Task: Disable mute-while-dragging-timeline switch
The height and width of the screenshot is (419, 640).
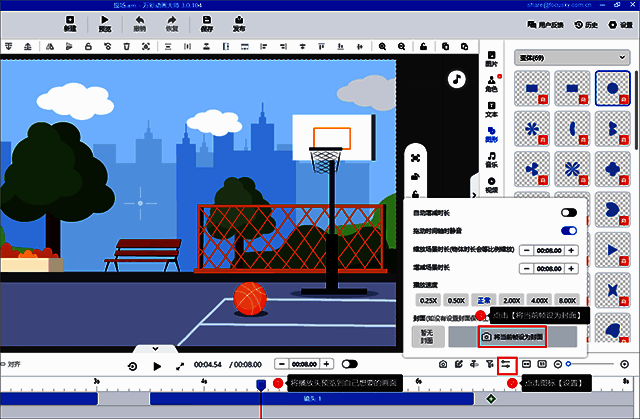Action: 569,231
